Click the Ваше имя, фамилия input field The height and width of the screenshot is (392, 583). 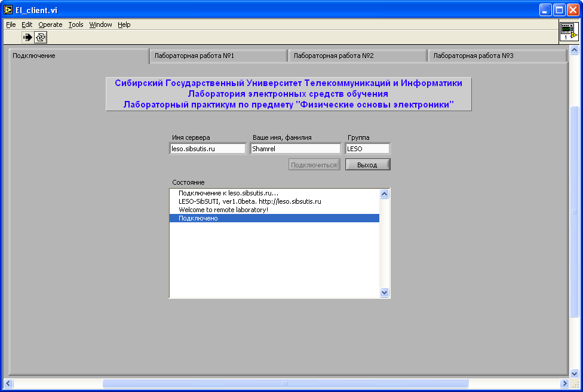296,149
